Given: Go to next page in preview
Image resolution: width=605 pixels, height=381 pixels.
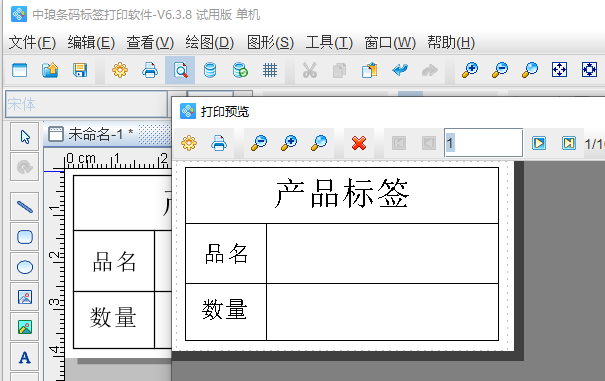Looking at the screenshot, I should click(539, 143).
